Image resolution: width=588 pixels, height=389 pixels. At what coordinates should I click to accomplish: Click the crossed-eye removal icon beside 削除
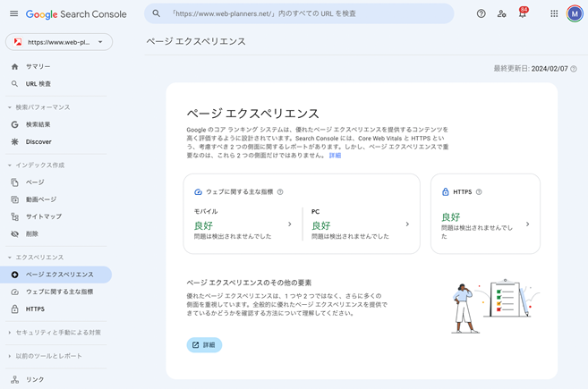(14, 234)
